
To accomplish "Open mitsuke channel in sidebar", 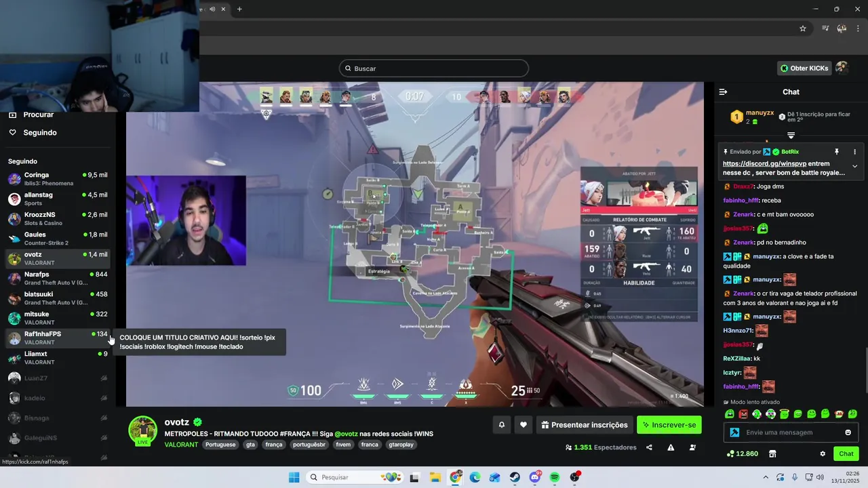I will (x=58, y=318).
